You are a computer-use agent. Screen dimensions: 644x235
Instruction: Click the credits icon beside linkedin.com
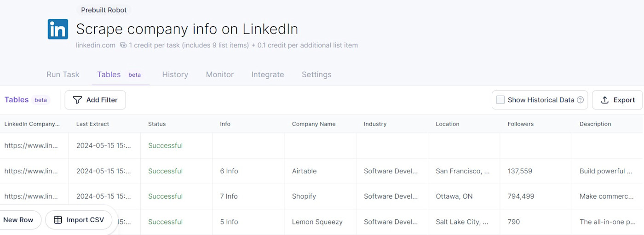(x=123, y=45)
